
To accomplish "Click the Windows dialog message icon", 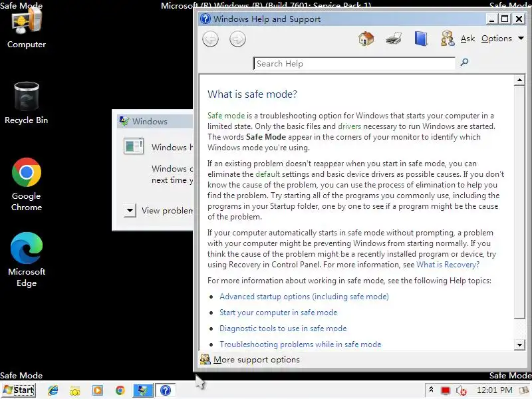I will pyautogui.click(x=134, y=146).
